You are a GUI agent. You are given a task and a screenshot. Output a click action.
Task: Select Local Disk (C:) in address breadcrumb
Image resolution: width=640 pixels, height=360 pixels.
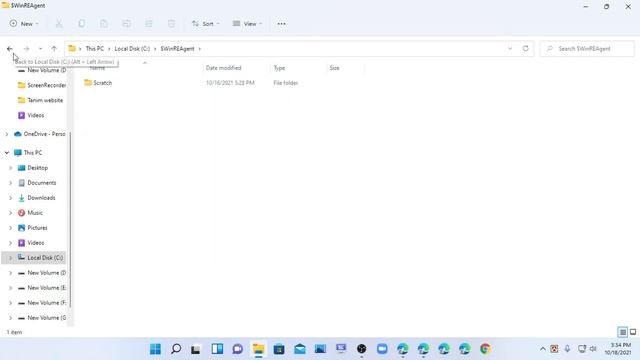pyautogui.click(x=132, y=49)
